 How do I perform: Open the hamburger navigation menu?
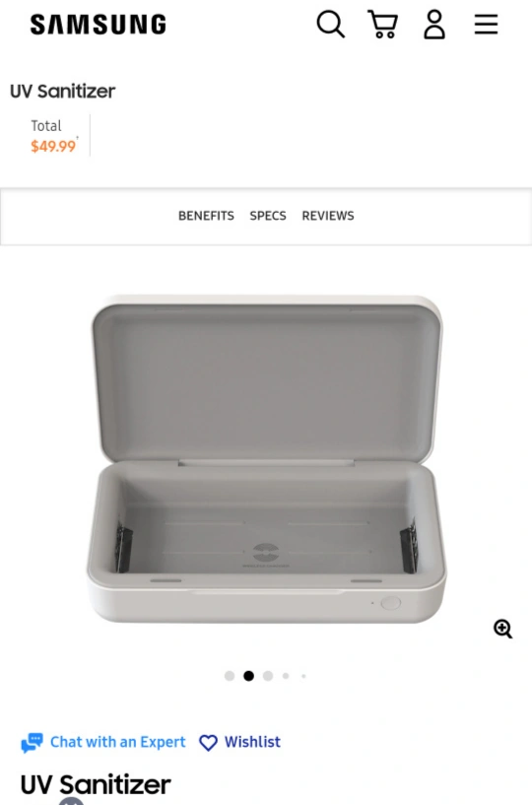coord(486,24)
